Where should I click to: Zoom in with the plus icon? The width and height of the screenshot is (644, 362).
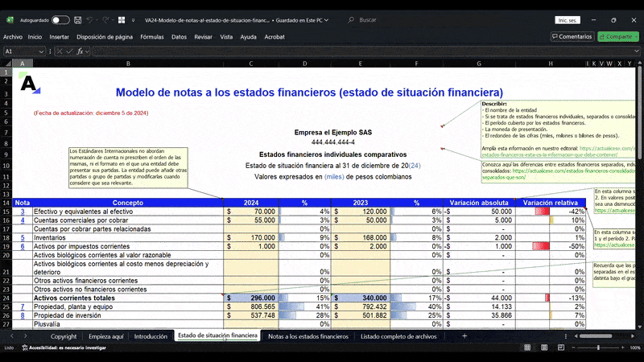(x=621, y=348)
